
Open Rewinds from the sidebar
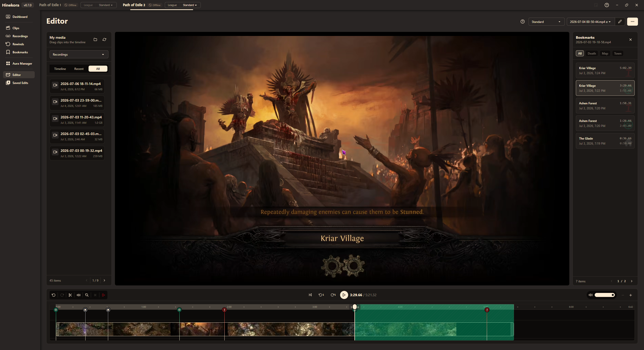click(19, 44)
